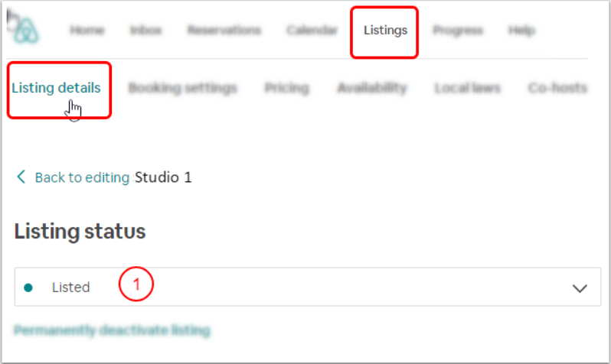Select the Listings menu item
This screenshot has width=611, height=364.
click(385, 31)
